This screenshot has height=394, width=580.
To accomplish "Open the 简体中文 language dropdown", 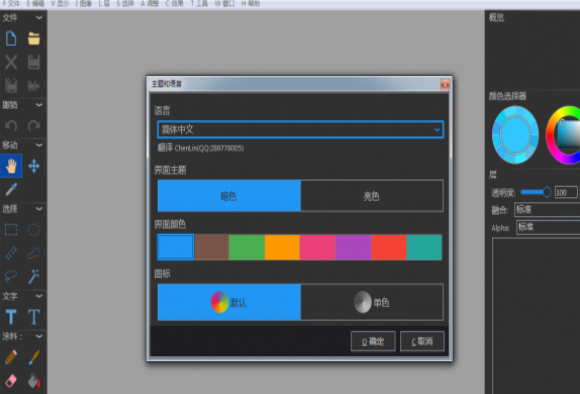I will [x=300, y=129].
